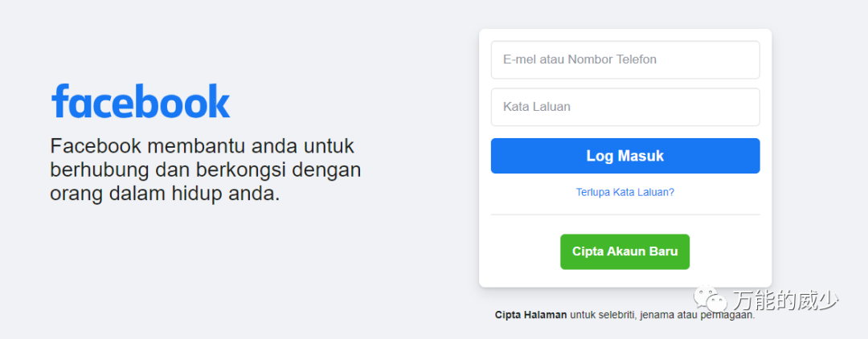This screenshot has width=868, height=339.
Task: Click the blue facebook logo
Action: tap(141, 101)
